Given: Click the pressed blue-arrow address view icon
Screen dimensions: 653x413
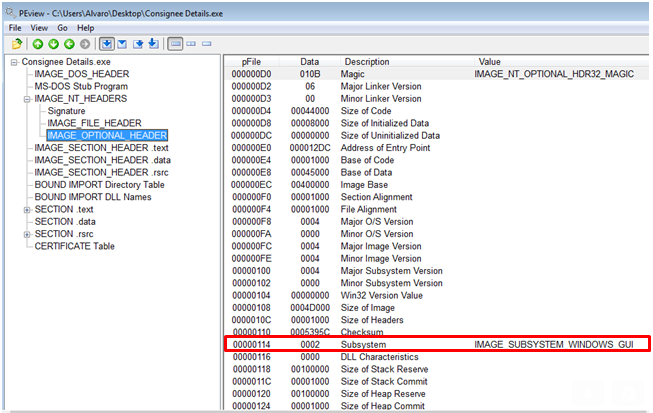Looking at the screenshot, I should click(x=107, y=44).
